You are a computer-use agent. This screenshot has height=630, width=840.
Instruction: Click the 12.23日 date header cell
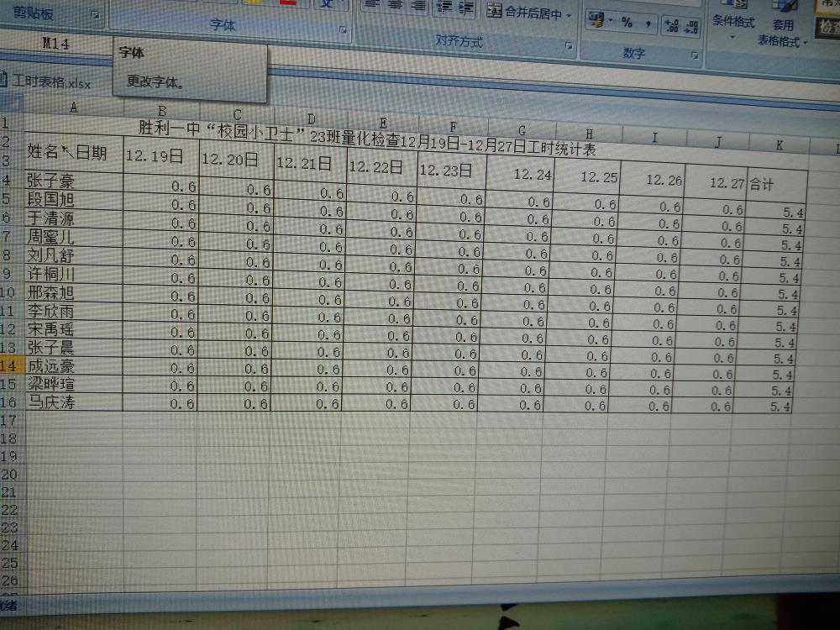[x=451, y=171]
